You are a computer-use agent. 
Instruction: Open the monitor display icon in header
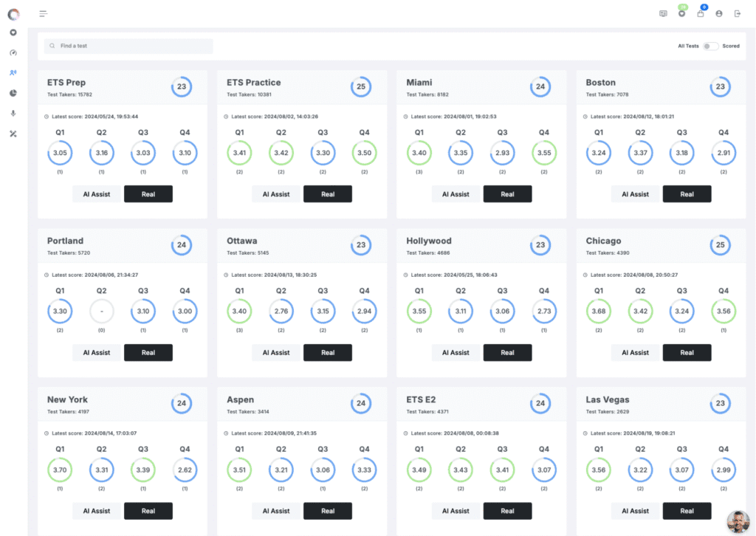coord(663,13)
